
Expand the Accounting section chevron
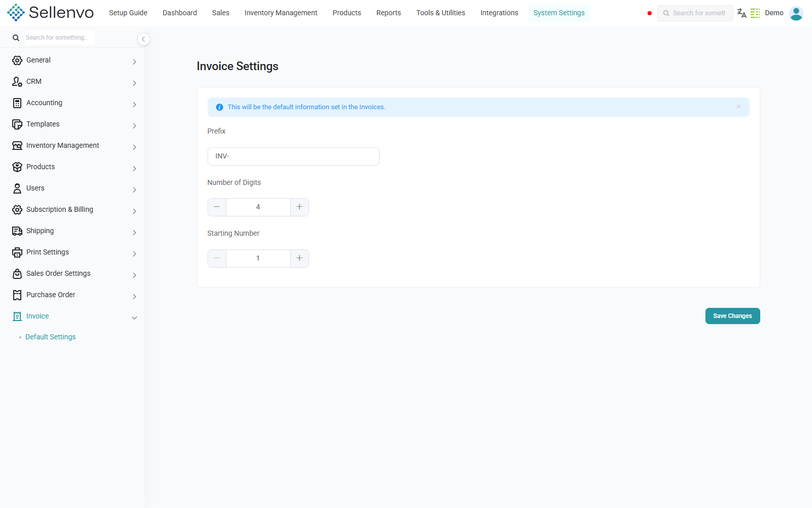pos(134,105)
